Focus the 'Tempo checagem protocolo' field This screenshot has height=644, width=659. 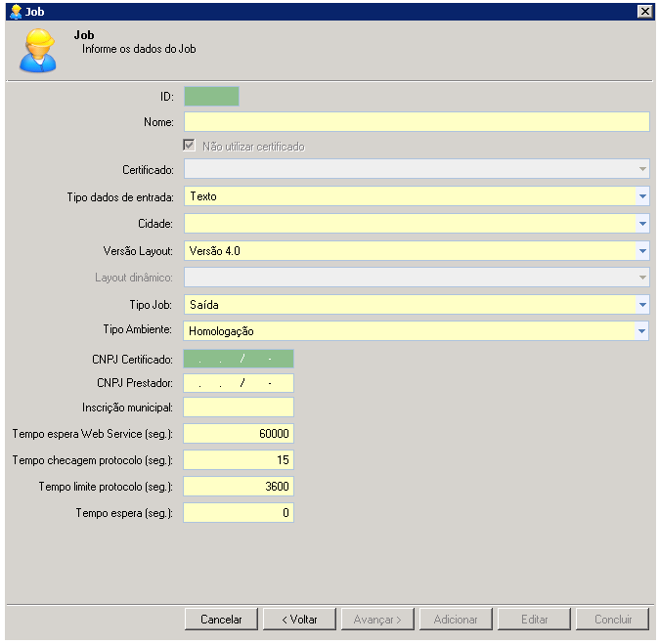pos(239,460)
